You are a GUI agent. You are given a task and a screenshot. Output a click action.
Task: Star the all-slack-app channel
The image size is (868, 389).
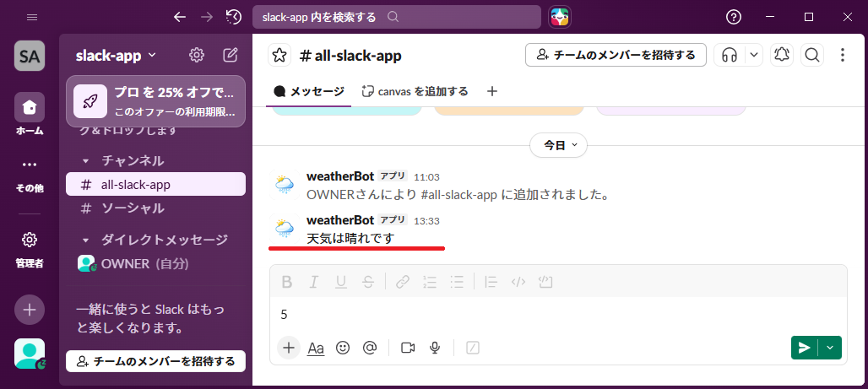pyautogui.click(x=279, y=56)
